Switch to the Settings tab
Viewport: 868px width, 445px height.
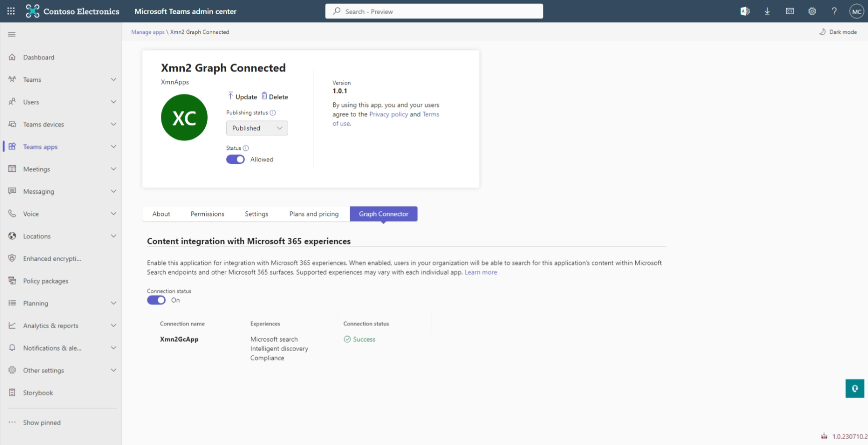(256, 214)
